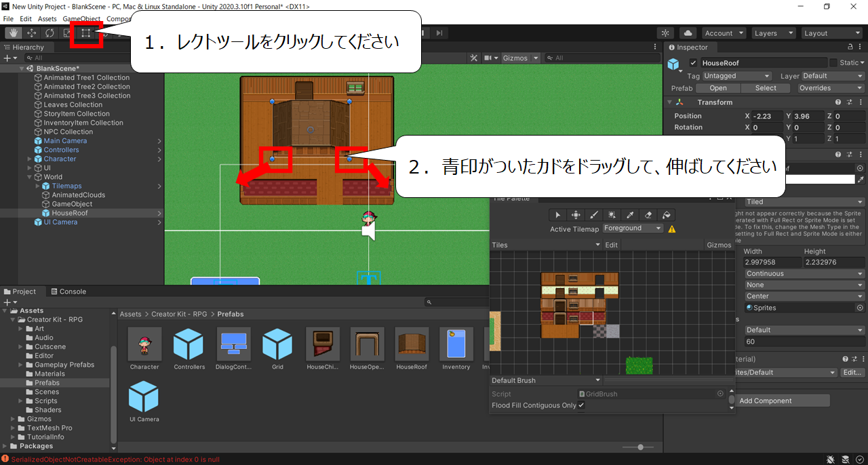Open the Default Brush dropdown
The width and height of the screenshot is (868, 465).
[546, 380]
